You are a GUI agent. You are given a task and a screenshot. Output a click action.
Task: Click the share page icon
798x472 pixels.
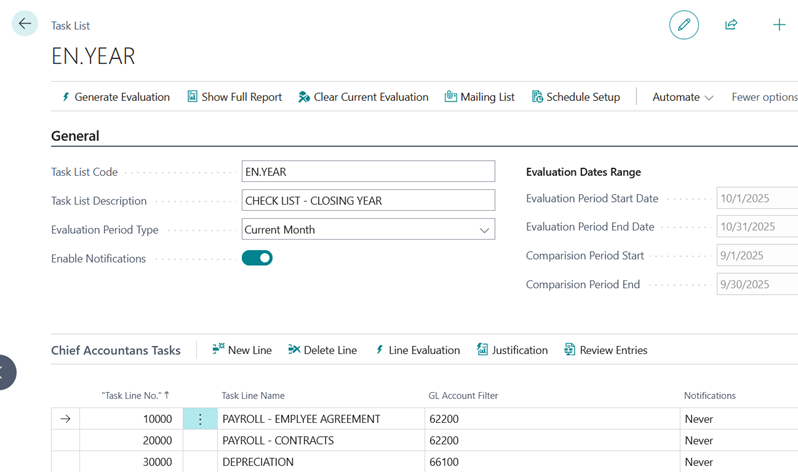coord(731,25)
